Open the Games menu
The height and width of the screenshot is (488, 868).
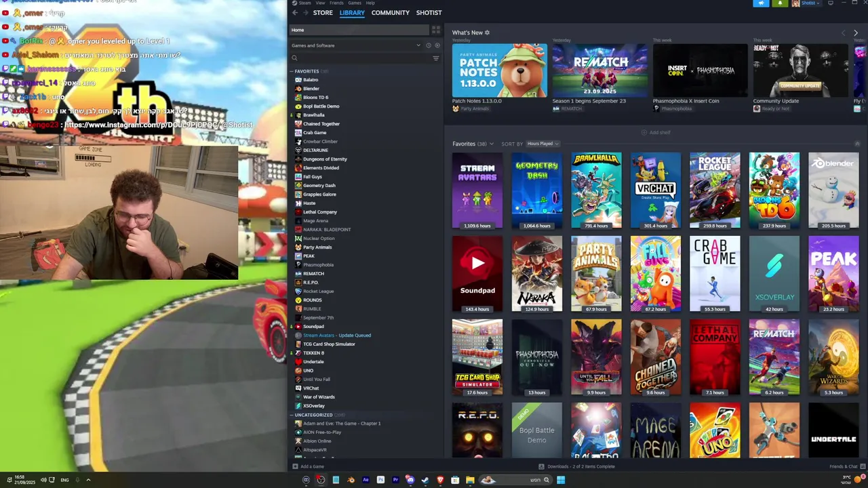click(x=355, y=3)
